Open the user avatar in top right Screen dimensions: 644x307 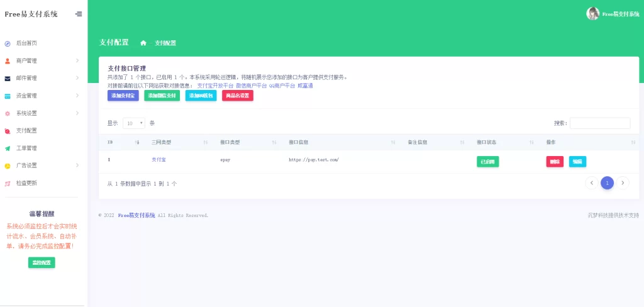(592, 14)
